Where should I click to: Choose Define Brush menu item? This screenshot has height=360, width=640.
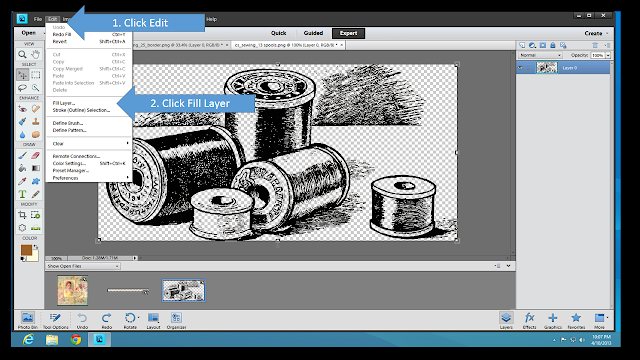click(x=68, y=123)
